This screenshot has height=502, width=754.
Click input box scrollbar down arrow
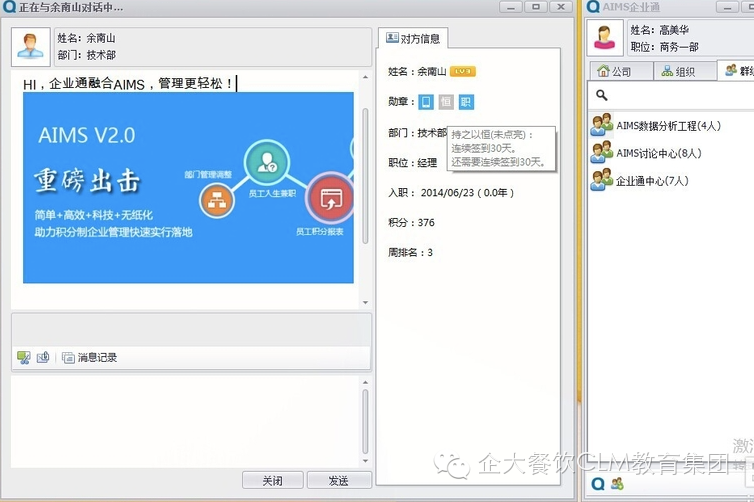(x=365, y=461)
